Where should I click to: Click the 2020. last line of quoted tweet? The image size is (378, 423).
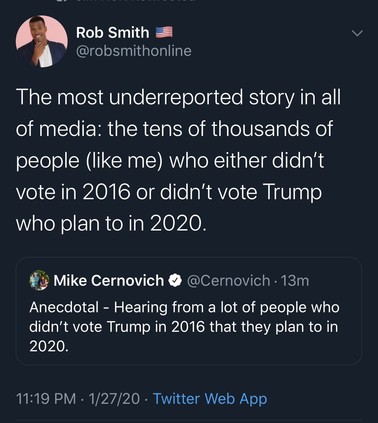pyautogui.click(x=49, y=347)
